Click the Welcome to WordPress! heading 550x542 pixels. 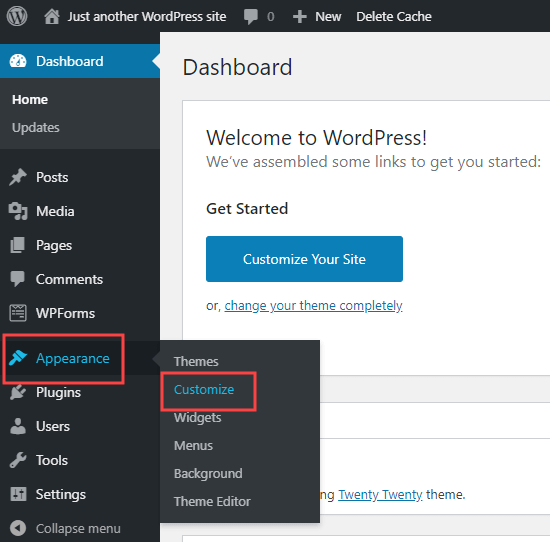click(x=316, y=137)
